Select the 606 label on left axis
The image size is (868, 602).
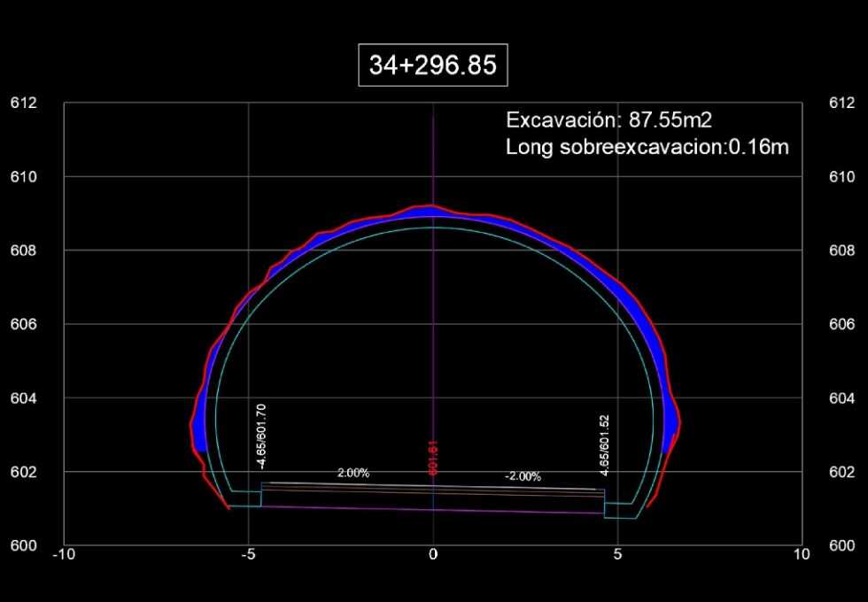coord(24,325)
